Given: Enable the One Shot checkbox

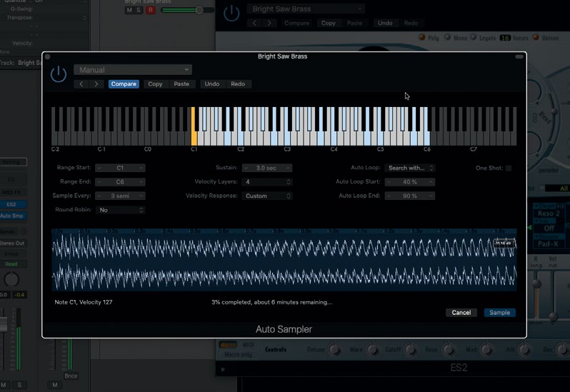Looking at the screenshot, I should pyautogui.click(x=508, y=168).
